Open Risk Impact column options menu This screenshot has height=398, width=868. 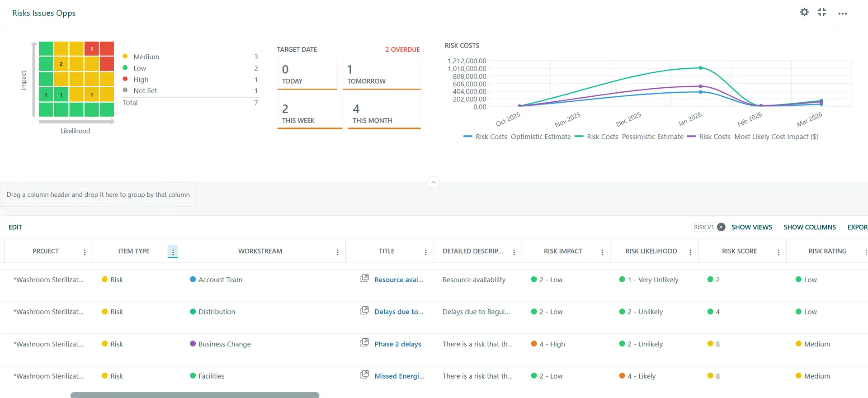point(602,252)
